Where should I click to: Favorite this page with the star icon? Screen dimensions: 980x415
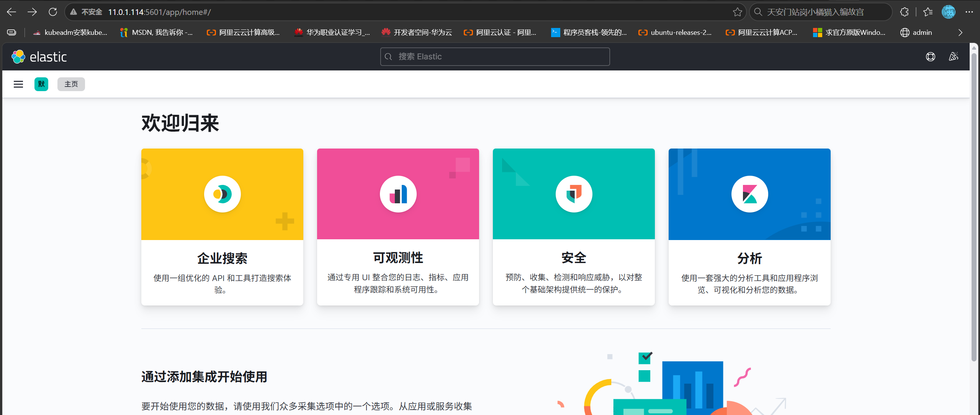point(738,12)
